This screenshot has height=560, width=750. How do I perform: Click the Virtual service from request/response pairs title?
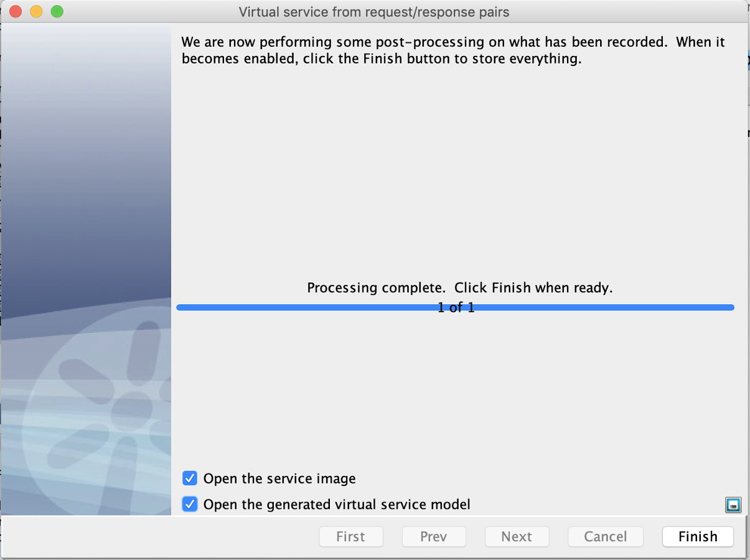[x=374, y=12]
